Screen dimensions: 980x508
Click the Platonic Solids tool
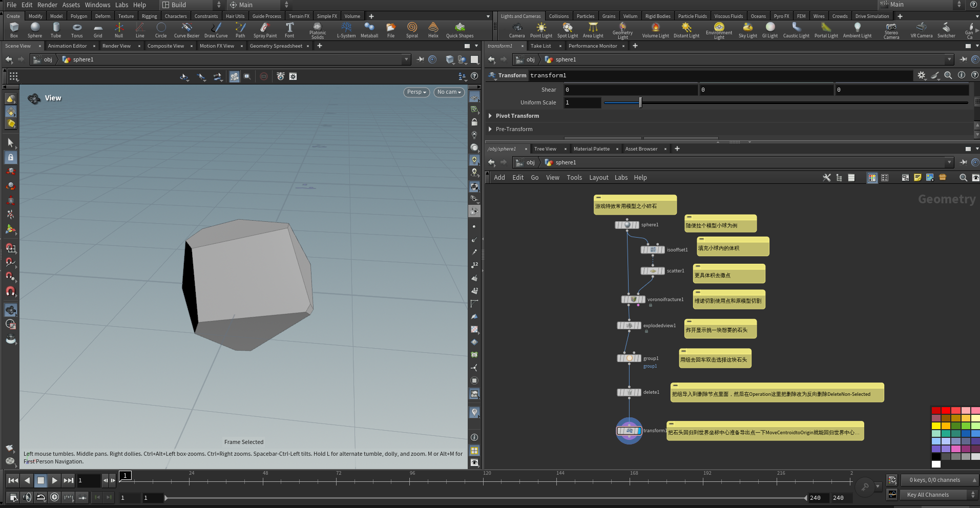pos(318,30)
